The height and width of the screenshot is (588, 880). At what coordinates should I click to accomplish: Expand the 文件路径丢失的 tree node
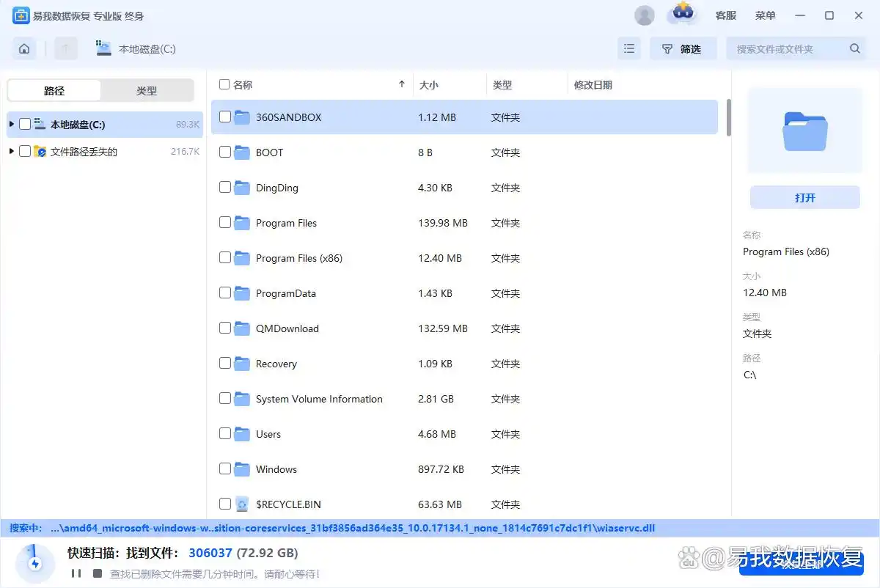tap(10, 151)
